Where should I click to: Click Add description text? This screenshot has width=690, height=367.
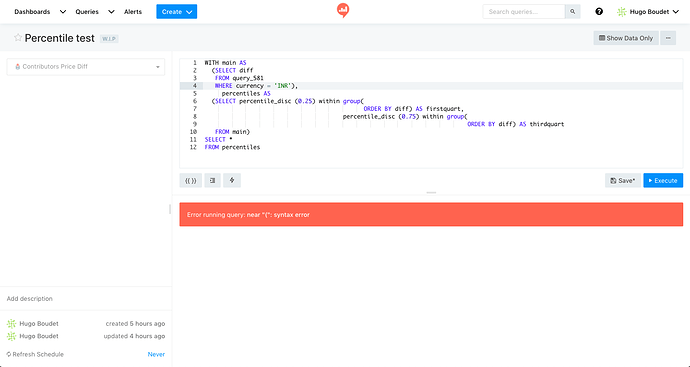click(x=29, y=299)
